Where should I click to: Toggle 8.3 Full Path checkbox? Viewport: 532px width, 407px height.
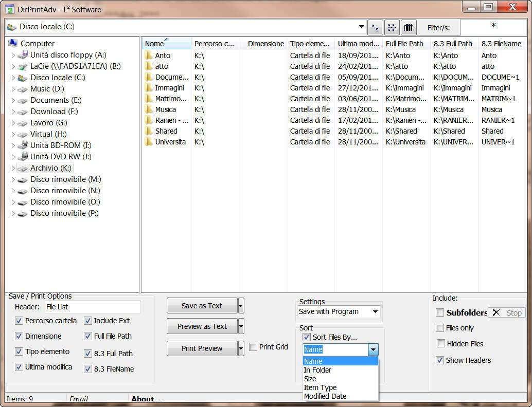(x=88, y=354)
